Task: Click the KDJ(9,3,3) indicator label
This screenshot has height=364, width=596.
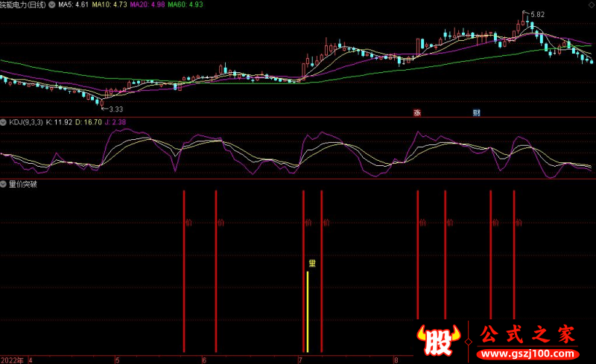Action: pyautogui.click(x=26, y=122)
